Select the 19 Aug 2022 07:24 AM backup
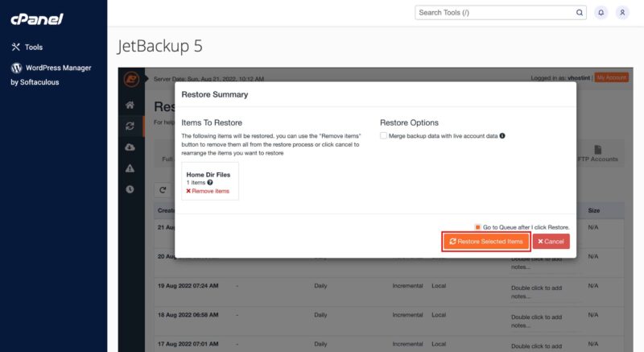The width and height of the screenshot is (644, 352). pos(188,286)
